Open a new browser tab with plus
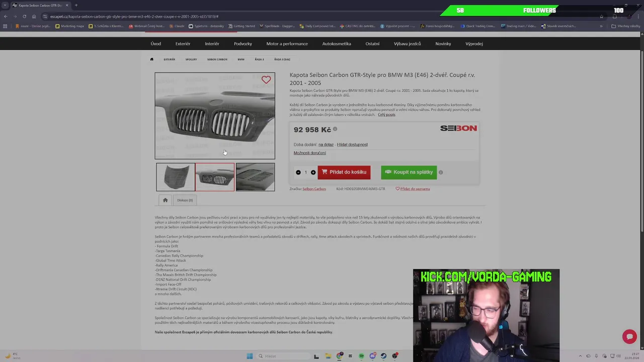This screenshot has width=644, height=362. pos(76,5)
